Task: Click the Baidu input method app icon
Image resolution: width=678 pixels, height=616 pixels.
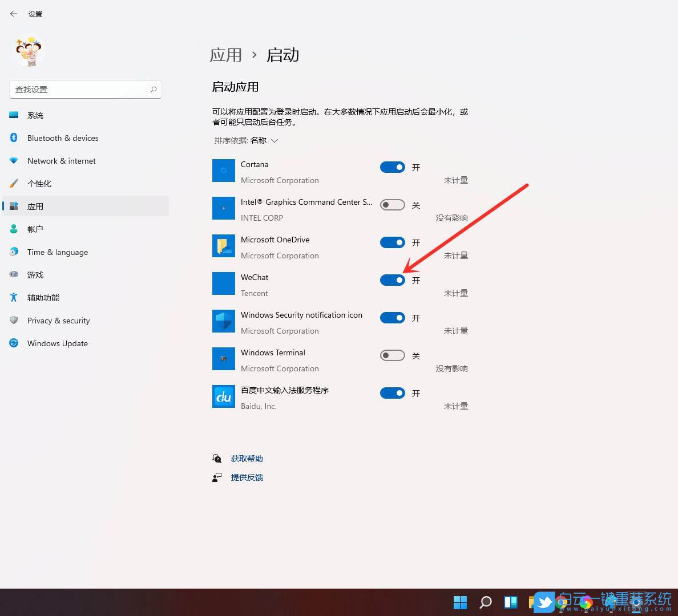Action: pos(223,396)
